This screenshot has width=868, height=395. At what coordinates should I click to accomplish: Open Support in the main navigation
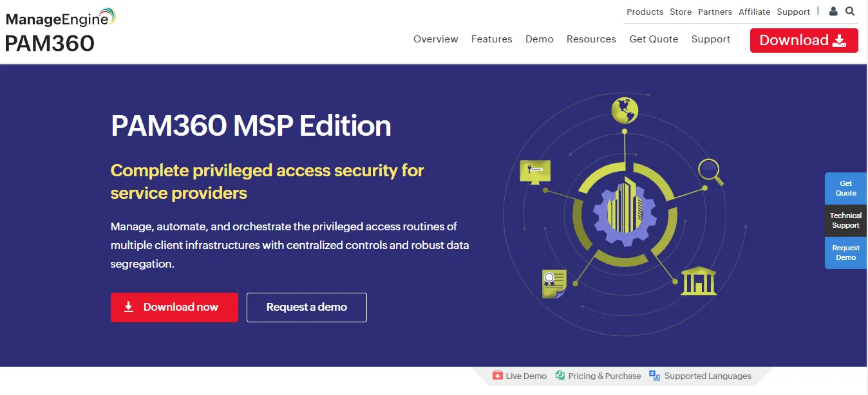[711, 39]
